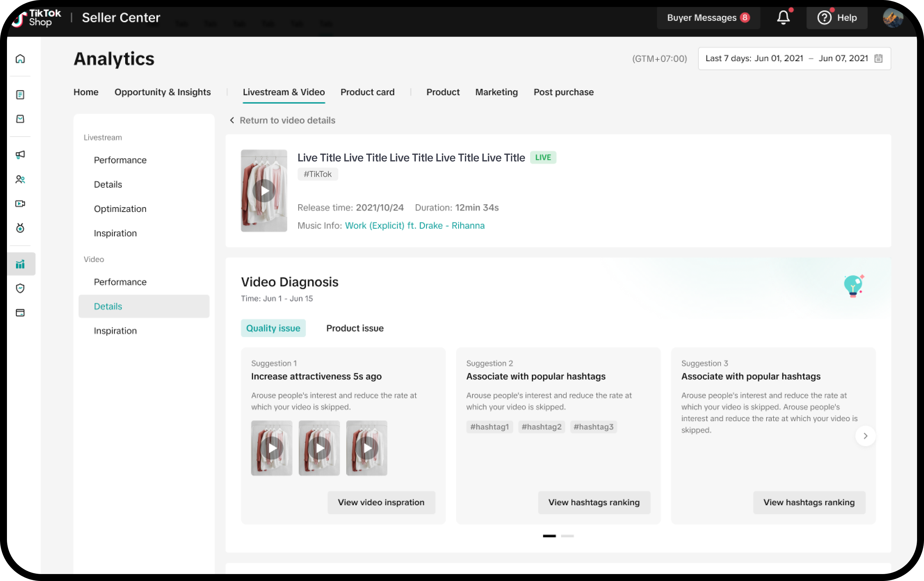Screen dimensions: 924x581
Task: Switch to the Marketing tab
Action: point(496,92)
